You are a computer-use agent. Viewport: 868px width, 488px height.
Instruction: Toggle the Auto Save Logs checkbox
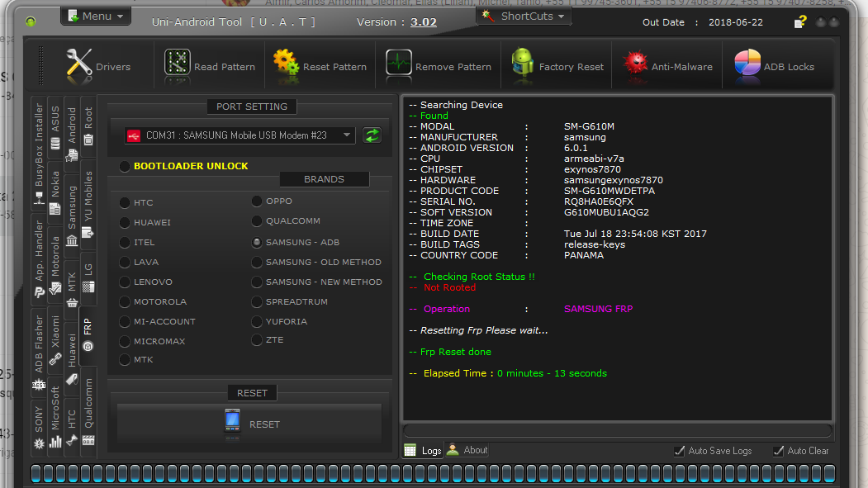[679, 451]
